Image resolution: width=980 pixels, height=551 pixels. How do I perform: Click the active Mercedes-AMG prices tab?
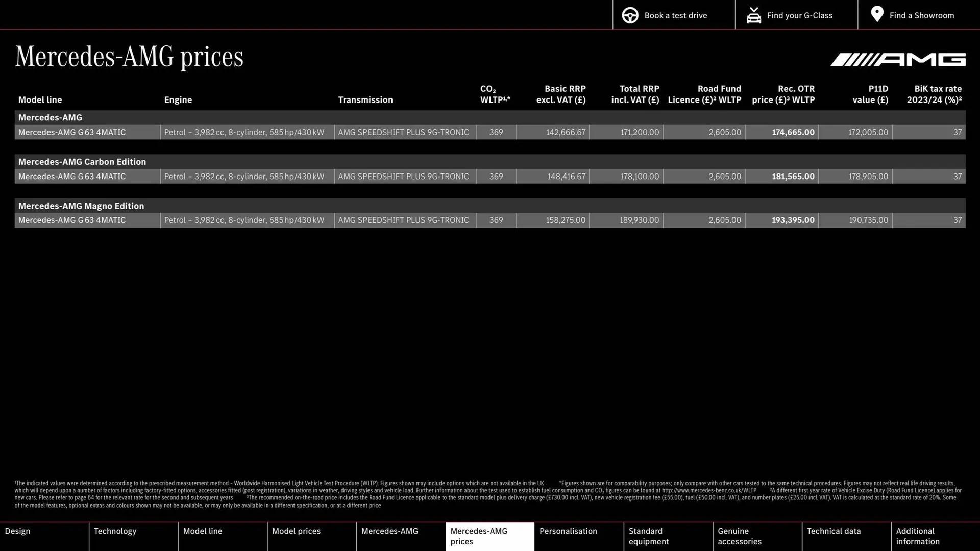(x=479, y=536)
